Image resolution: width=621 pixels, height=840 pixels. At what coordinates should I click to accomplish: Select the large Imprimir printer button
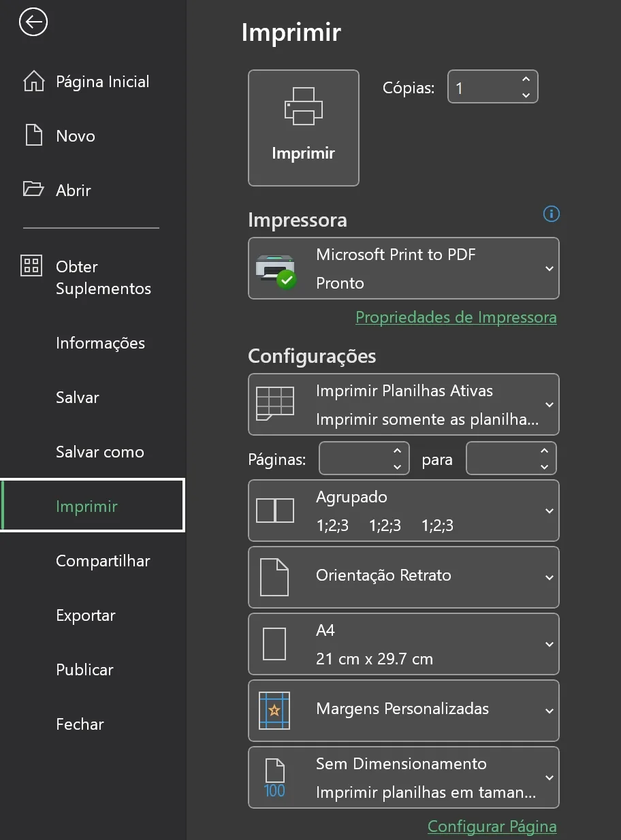click(303, 127)
